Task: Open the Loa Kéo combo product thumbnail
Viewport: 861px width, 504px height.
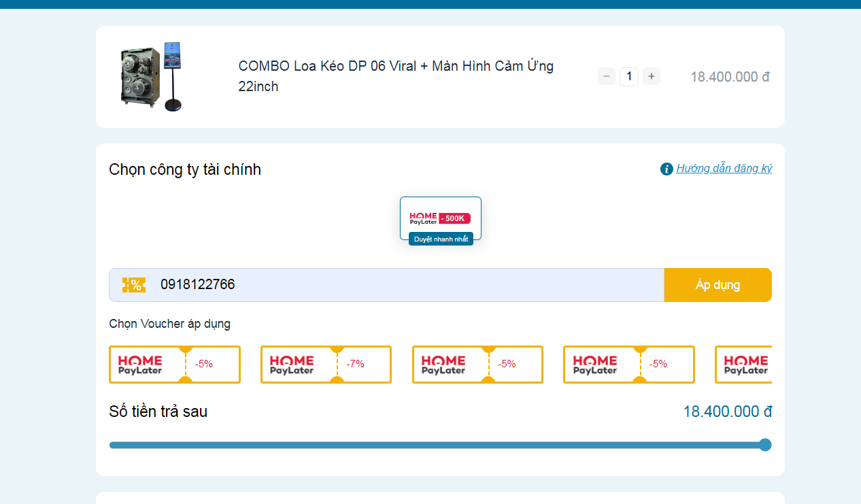Action: (151, 77)
